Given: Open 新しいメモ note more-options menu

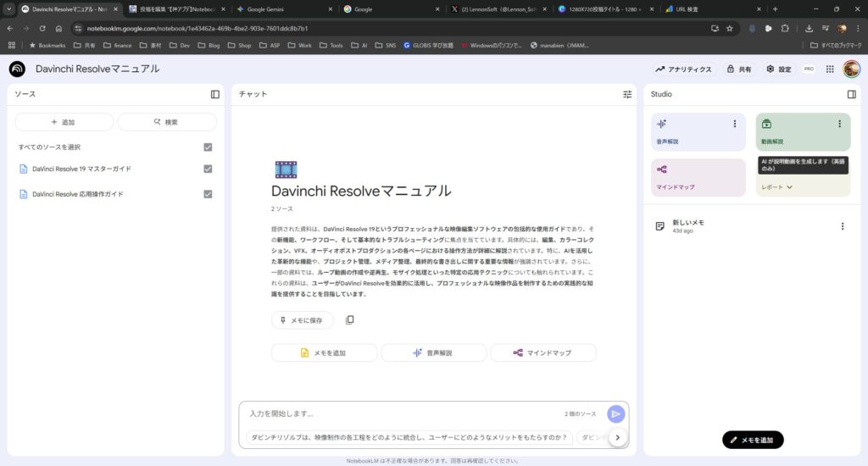Looking at the screenshot, I should (843, 226).
